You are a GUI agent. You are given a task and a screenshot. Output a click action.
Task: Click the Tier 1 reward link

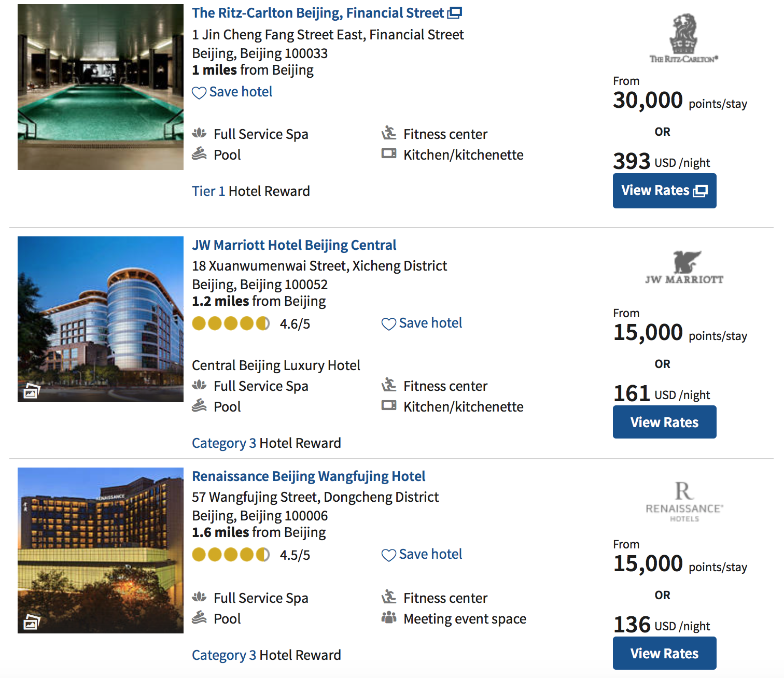pyautogui.click(x=208, y=191)
